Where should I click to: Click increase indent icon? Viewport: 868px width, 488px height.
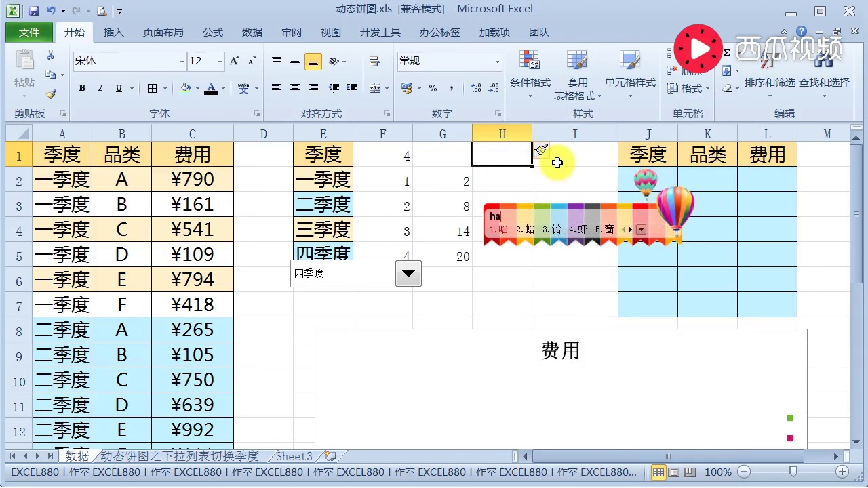[352, 88]
